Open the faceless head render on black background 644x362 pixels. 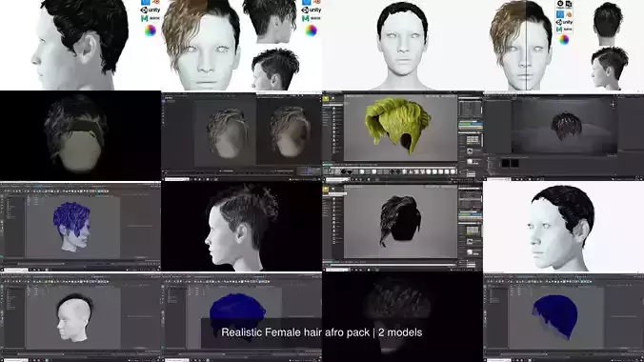[80, 135]
